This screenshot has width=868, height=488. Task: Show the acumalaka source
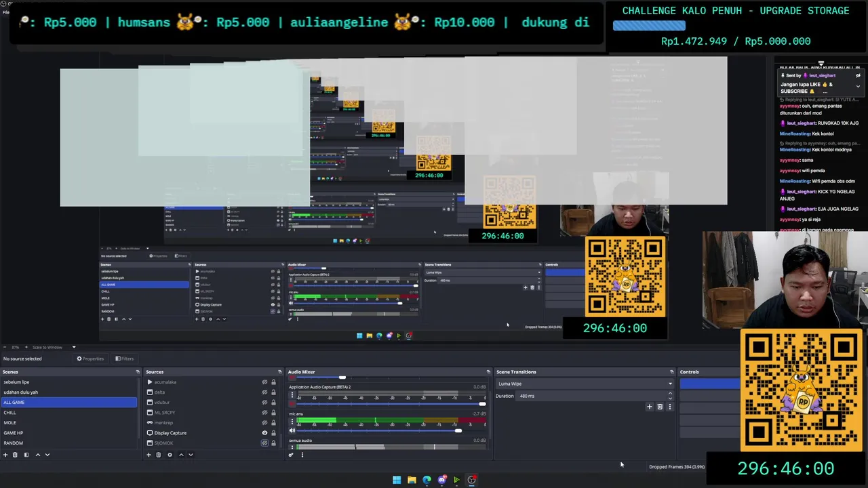pyautogui.click(x=264, y=382)
